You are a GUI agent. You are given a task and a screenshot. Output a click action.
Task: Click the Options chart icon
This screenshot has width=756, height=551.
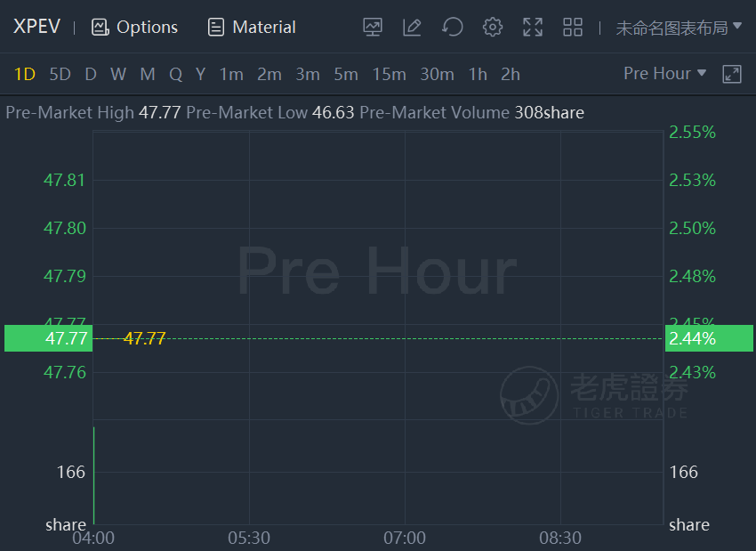pos(100,27)
